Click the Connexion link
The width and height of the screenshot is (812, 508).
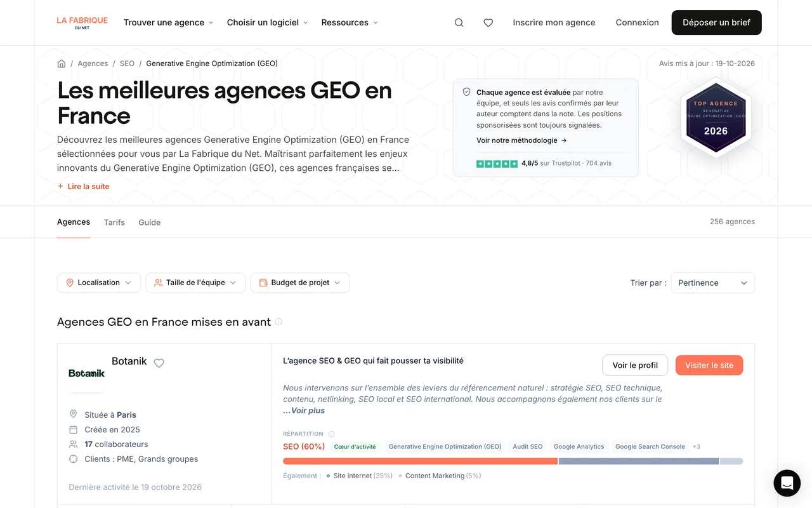click(x=638, y=23)
